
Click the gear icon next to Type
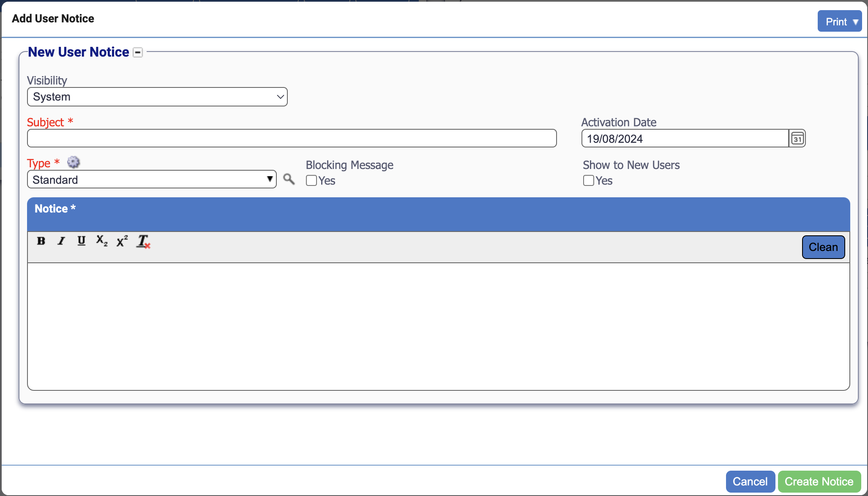(x=74, y=162)
